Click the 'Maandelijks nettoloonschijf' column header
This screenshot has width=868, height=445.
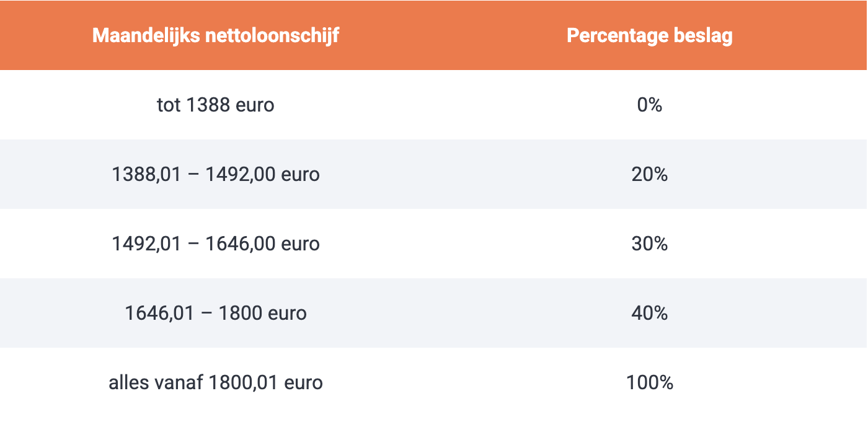[x=216, y=35]
